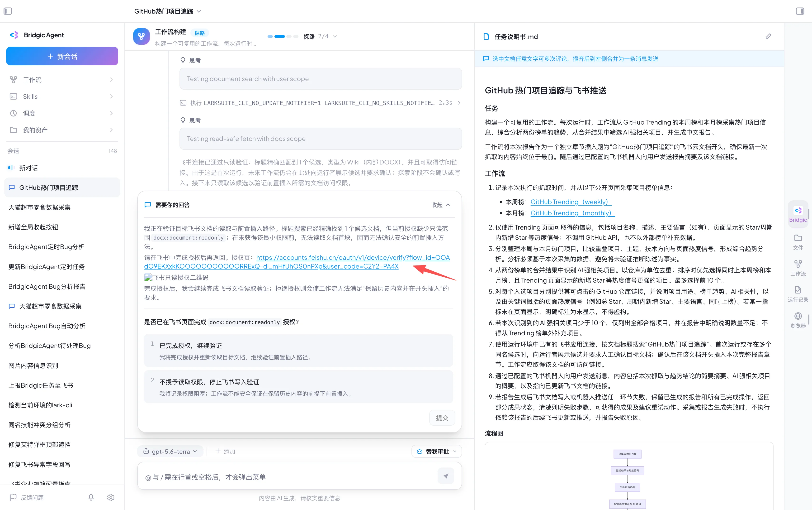Open conversation 检测当前环境的lark-cli
The width and height of the screenshot is (812, 510).
[x=62, y=405]
